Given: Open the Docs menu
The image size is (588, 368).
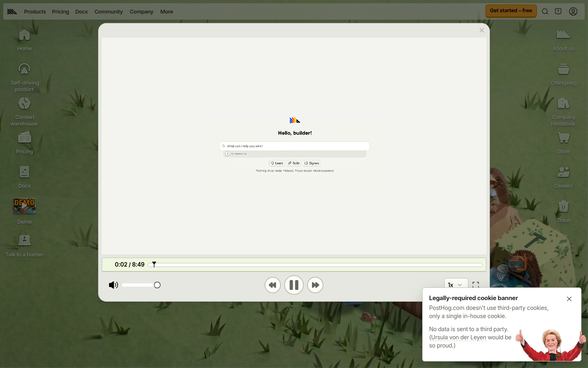Looking at the screenshot, I should [x=81, y=11].
